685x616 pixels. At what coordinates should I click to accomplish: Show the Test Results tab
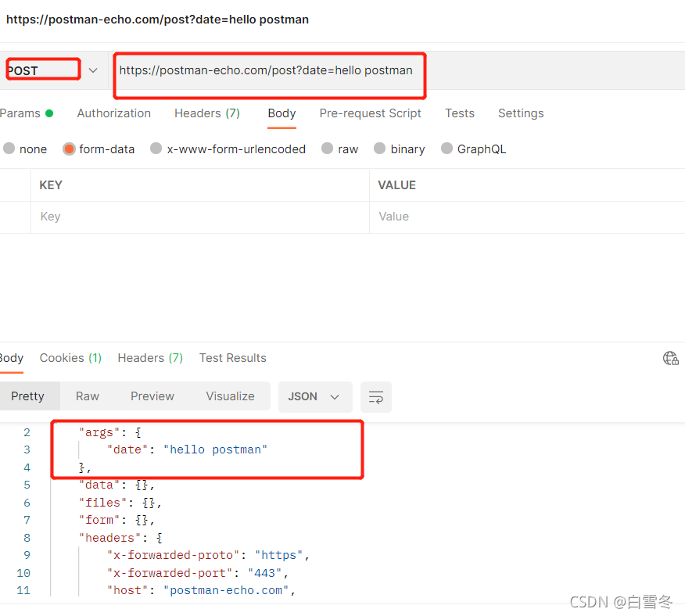tap(232, 358)
